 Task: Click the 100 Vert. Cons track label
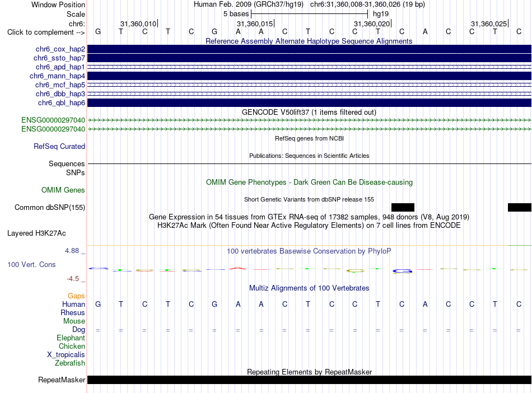[x=31, y=264]
